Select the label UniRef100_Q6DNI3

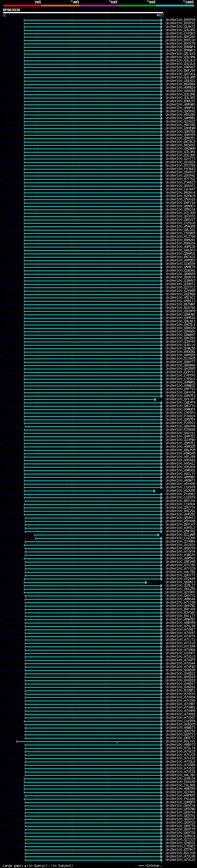[180, 582]
